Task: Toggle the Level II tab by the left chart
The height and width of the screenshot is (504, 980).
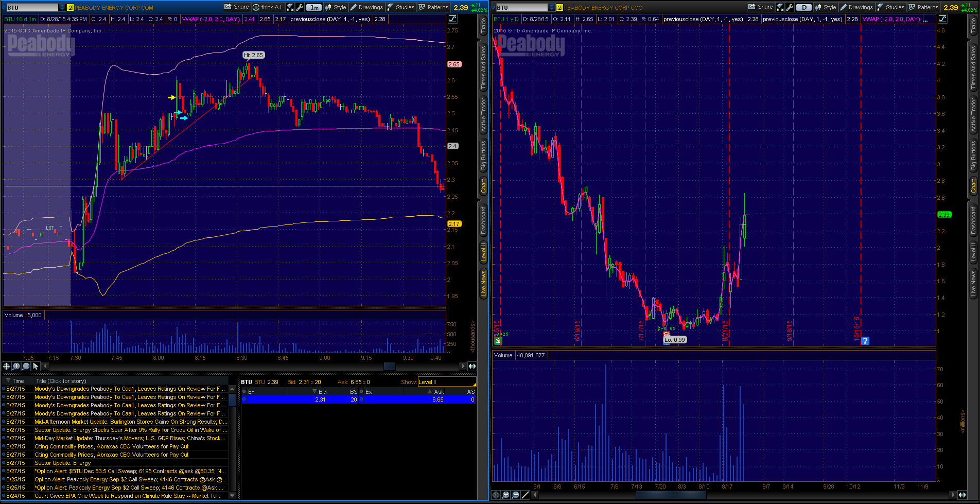Action: (x=483, y=253)
